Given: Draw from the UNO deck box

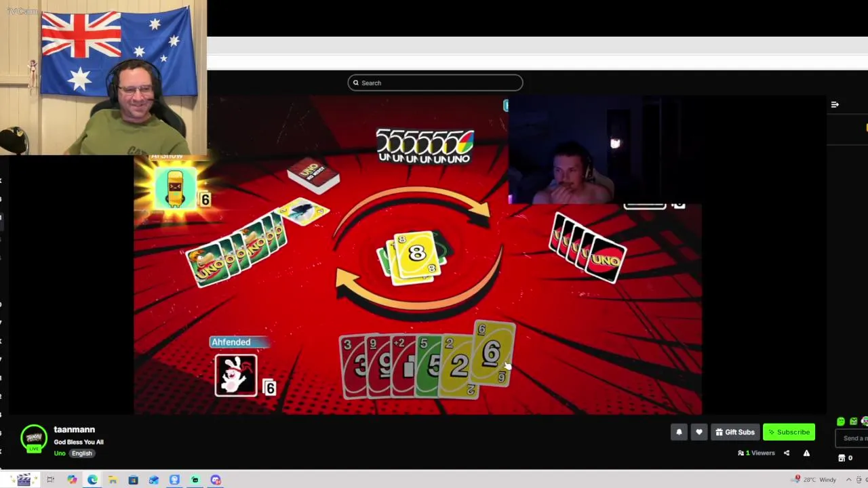Looking at the screenshot, I should point(313,176).
